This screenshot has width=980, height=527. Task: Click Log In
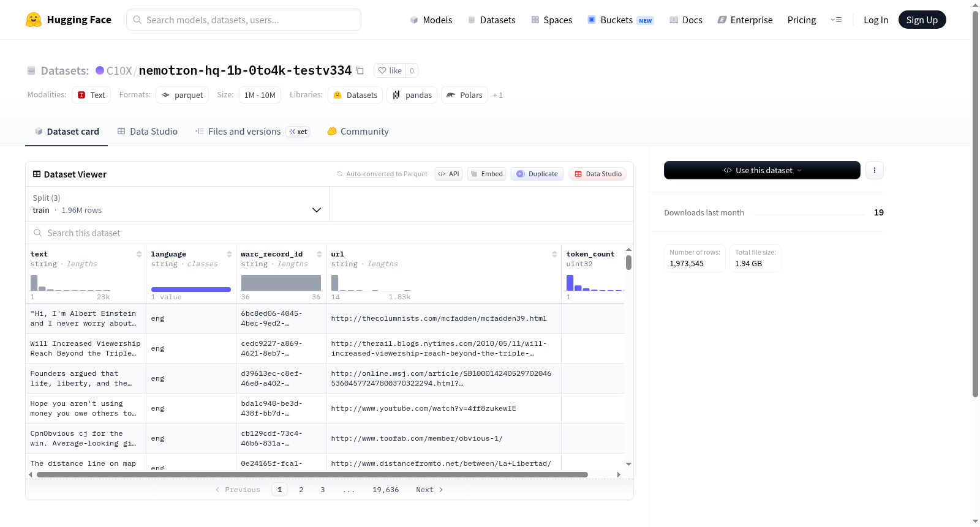876,20
